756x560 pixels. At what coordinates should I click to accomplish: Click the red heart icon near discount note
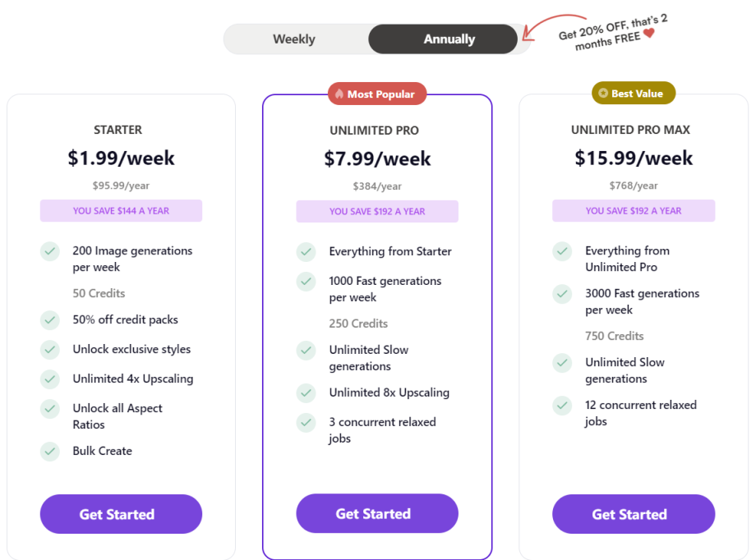tap(649, 34)
